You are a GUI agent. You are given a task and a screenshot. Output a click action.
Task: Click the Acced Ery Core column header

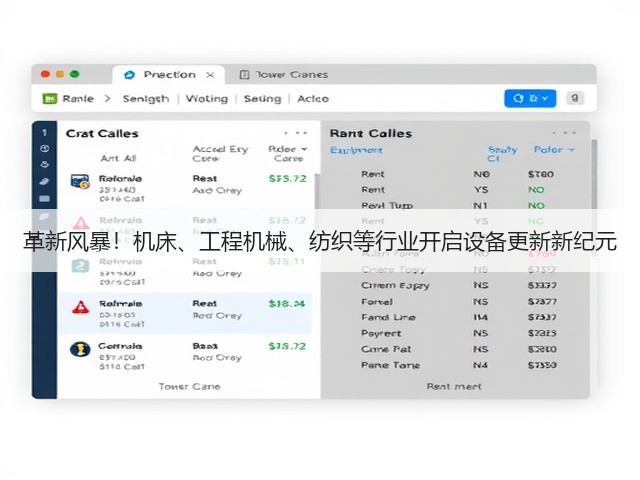tap(220, 153)
